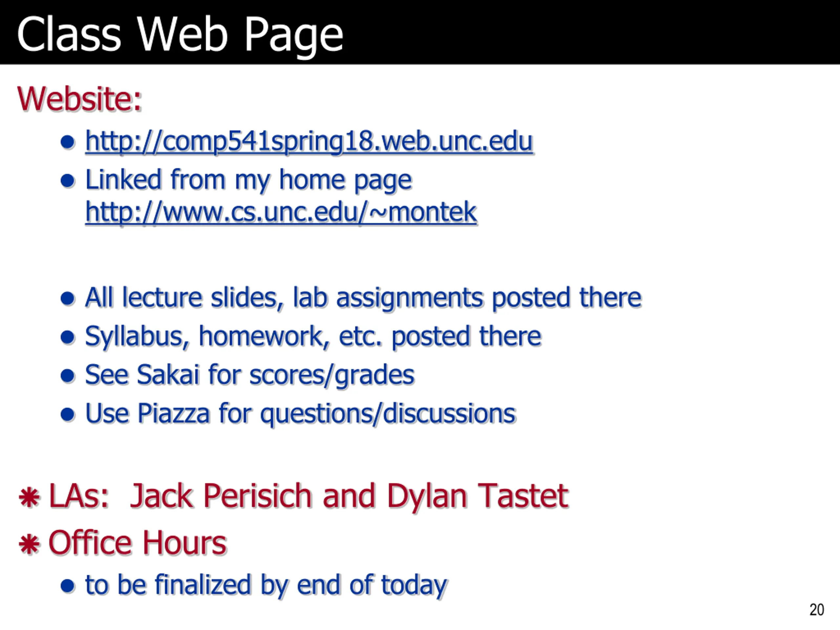This screenshot has width=840, height=630.
Task: Click the slide number 20
Action: [x=816, y=610]
